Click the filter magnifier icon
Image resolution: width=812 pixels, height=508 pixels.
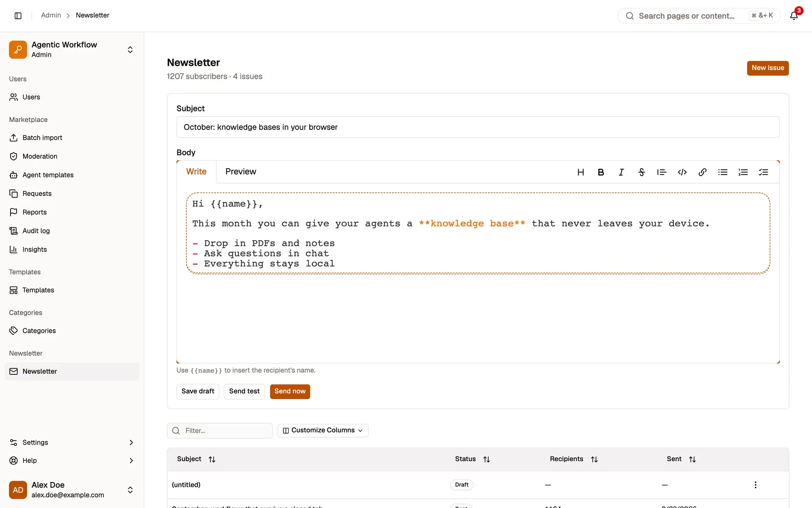pos(176,431)
